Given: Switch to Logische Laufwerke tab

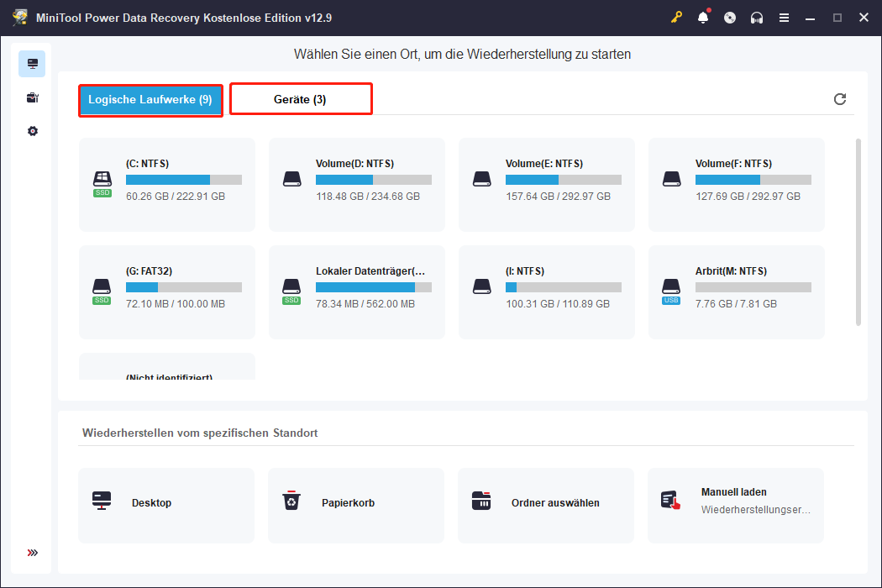Looking at the screenshot, I should click(x=150, y=100).
